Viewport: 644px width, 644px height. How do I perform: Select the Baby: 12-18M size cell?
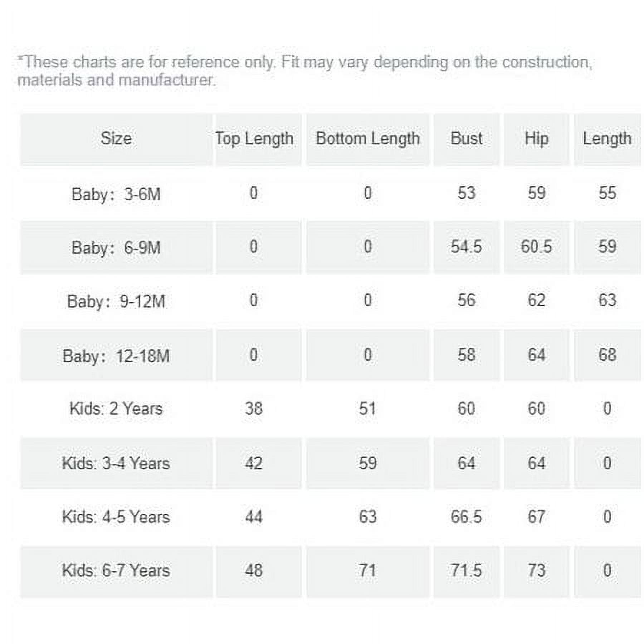[x=116, y=356]
